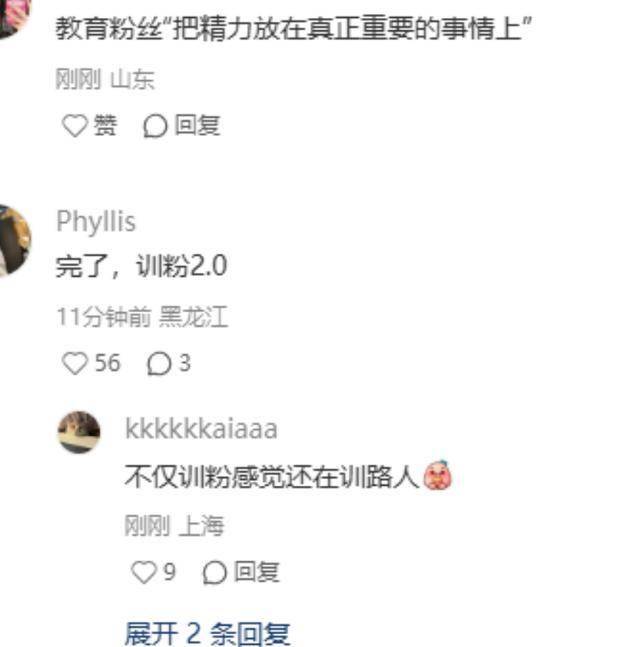This screenshot has width=640, height=647.
Task: Click the 赞 label on the top comment
Action: pyautogui.click(x=105, y=125)
